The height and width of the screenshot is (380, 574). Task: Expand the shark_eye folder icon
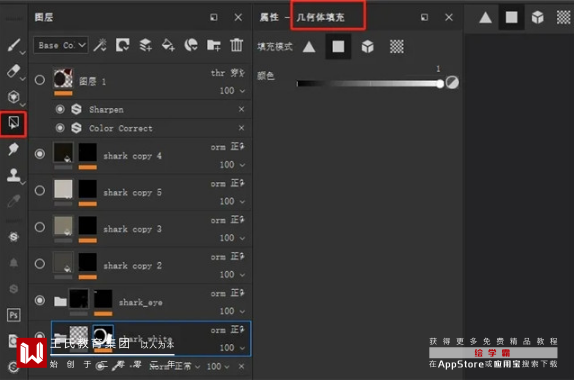click(60, 301)
